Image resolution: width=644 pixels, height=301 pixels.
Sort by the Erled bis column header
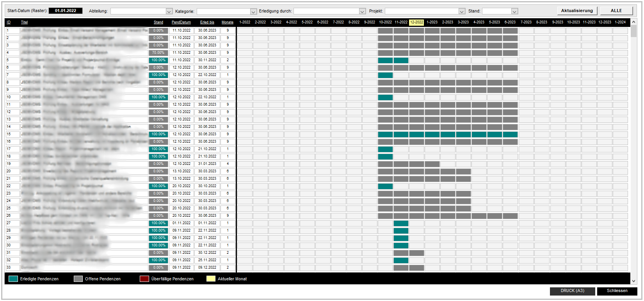pos(207,22)
